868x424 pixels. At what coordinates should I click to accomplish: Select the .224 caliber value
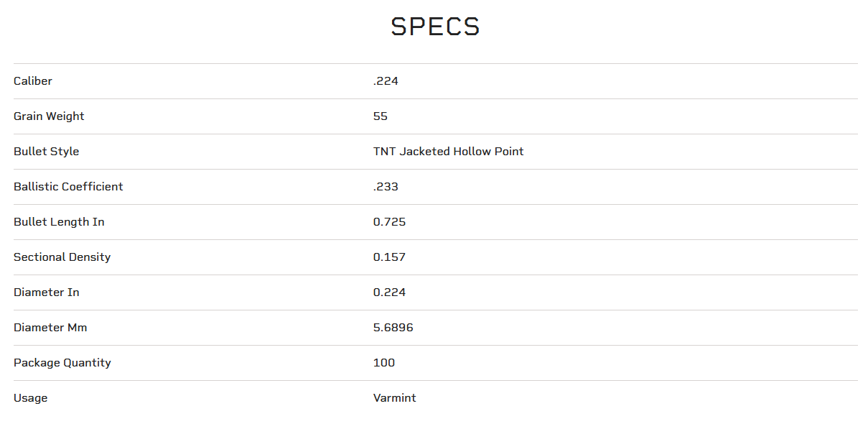pos(386,81)
